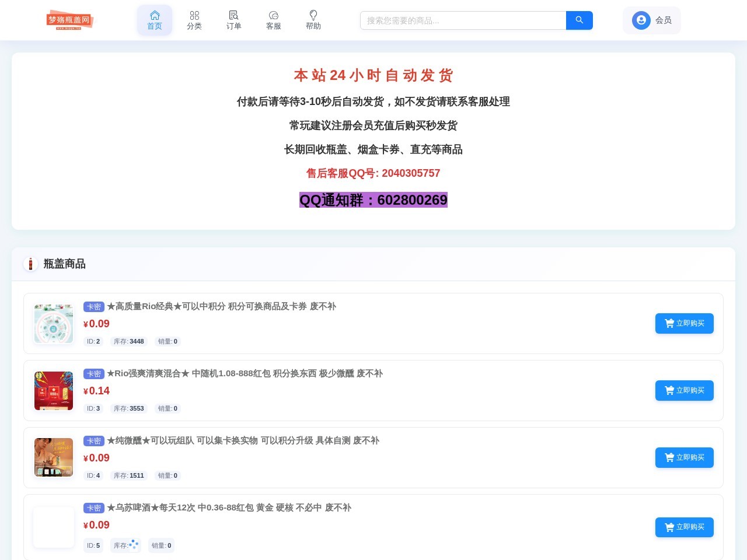This screenshot has width=747, height=560.
Task: Click 立即购买 for 纯微醺 product
Action: [x=685, y=458]
